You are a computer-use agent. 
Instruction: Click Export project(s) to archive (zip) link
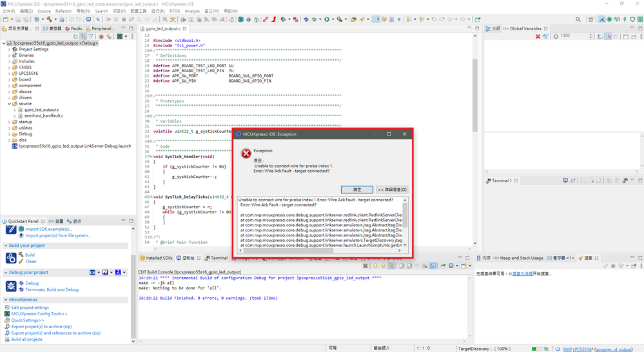41,326
